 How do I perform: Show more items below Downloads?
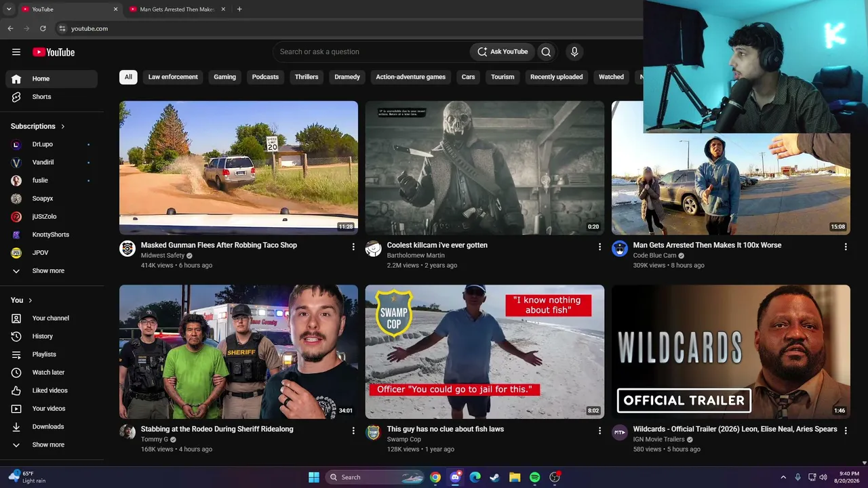pyautogui.click(x=52, y=445)
